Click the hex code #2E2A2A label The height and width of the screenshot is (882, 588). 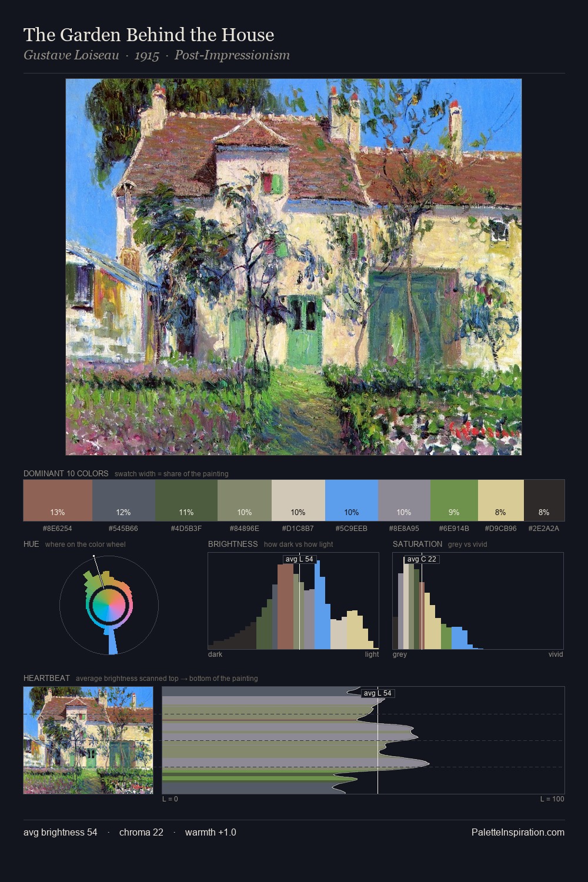coord(544,528)
